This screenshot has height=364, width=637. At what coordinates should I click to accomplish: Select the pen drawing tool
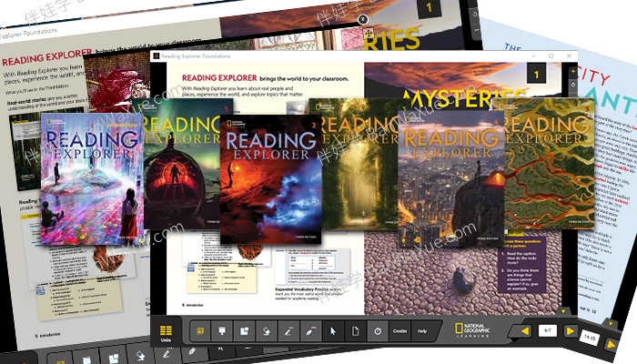(x=288, y=331)
